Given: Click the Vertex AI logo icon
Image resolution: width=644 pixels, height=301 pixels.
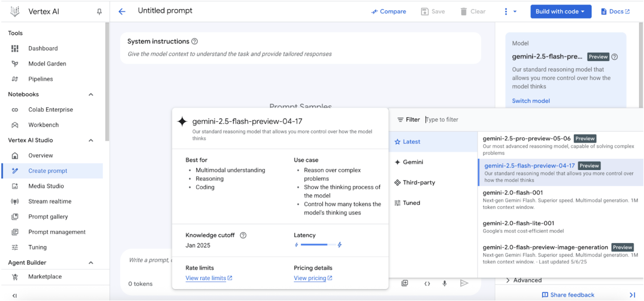Looking at the screenshot, I should point(15,11).
